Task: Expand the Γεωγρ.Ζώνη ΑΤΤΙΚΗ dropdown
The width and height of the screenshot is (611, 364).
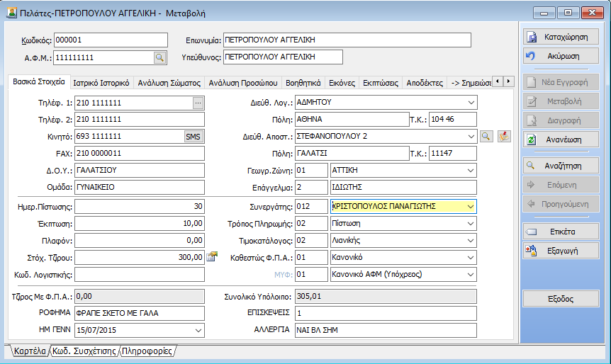Action: click(x=471, y=171)
